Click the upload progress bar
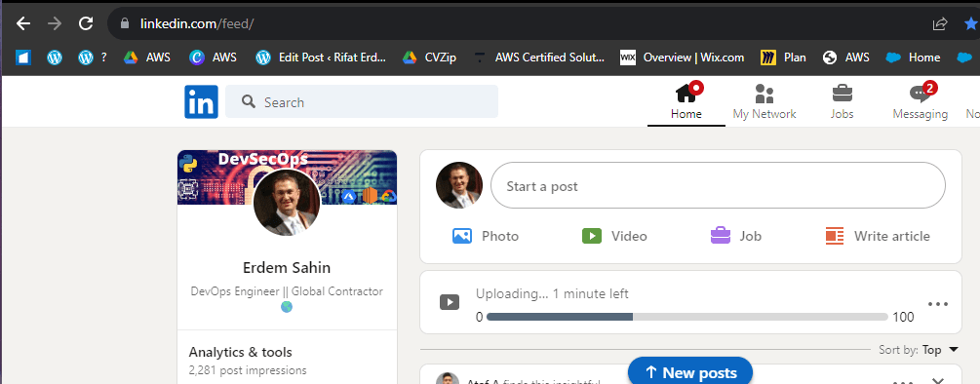The height and width of the screenshot is (384, 980). [686, 317]
